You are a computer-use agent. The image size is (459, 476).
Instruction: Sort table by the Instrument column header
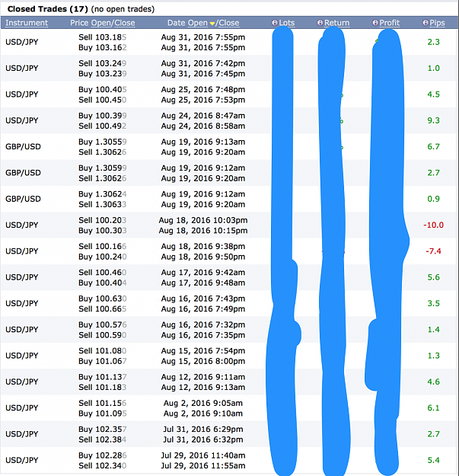27,23
